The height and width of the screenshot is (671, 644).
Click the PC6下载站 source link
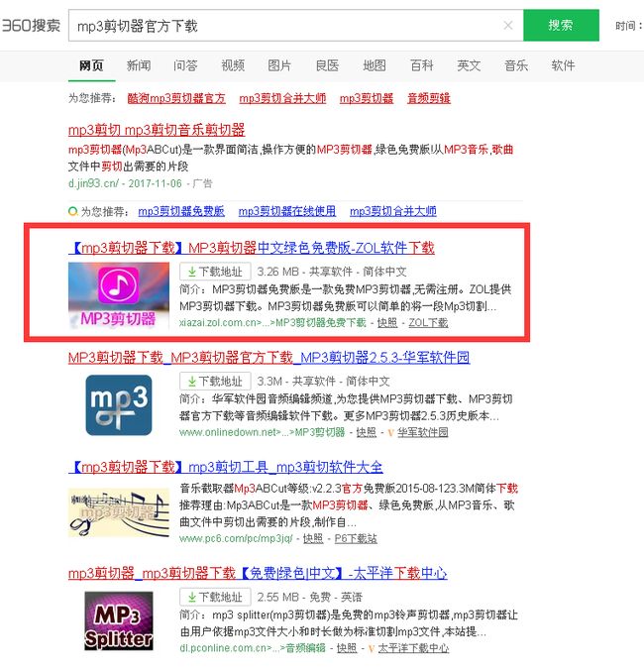pos(356,538)
